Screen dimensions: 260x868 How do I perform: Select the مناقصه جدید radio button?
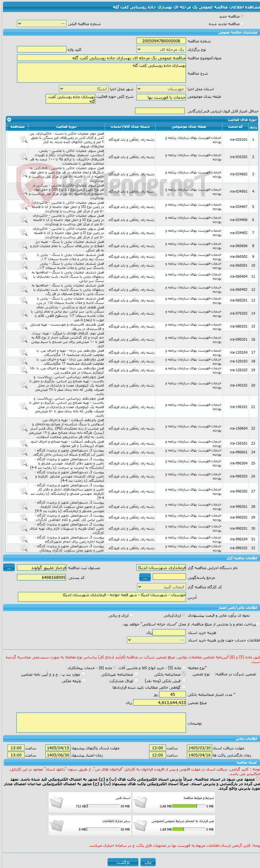coord(242,16)
